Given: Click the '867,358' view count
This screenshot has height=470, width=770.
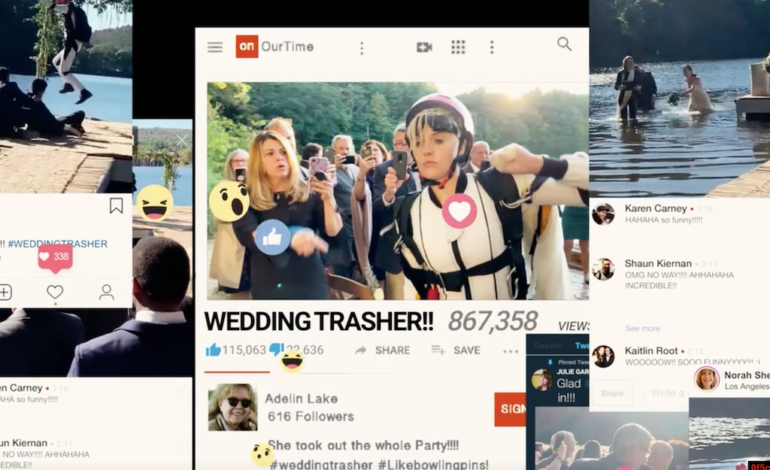Looking at the screenshot, I should point(493,322).
